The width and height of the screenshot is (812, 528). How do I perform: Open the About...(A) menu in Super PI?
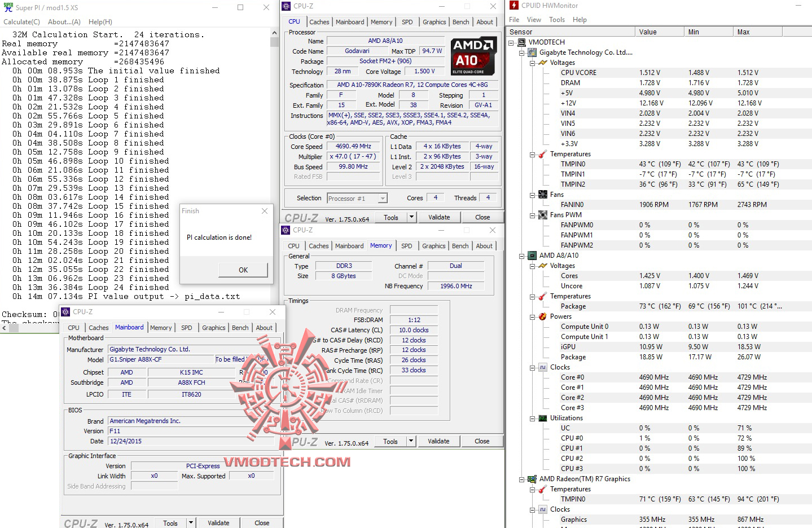(x=64, y=22)
